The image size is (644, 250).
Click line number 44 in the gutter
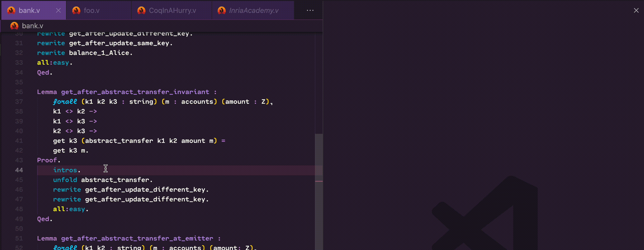pyautogui.click(x=19, y=170)
